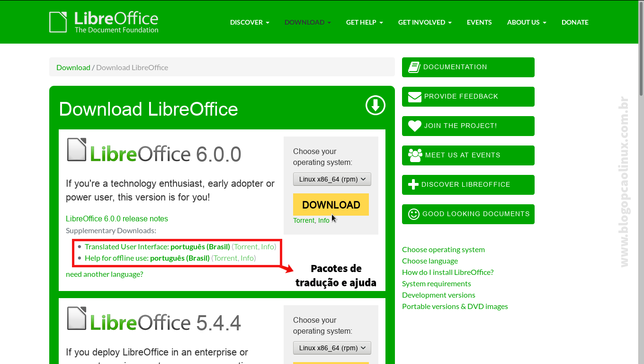Open System requirements link
The height and width of the screenshot is (364, 644).
tap(437, 283)
